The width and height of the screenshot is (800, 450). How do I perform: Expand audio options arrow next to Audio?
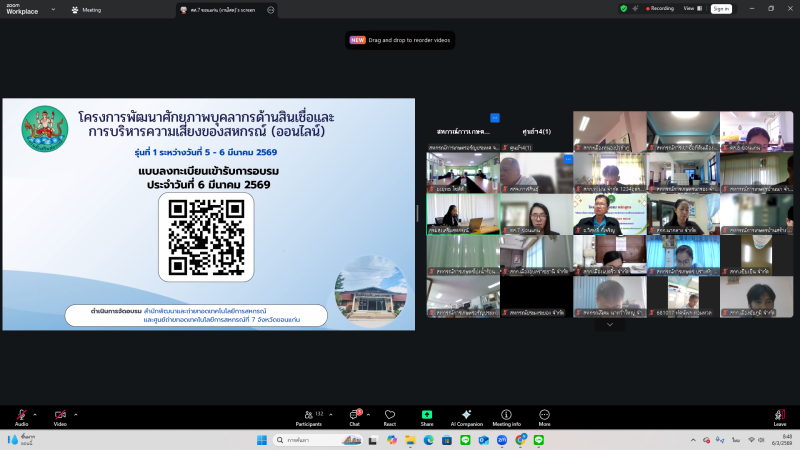tap(35, 413)
